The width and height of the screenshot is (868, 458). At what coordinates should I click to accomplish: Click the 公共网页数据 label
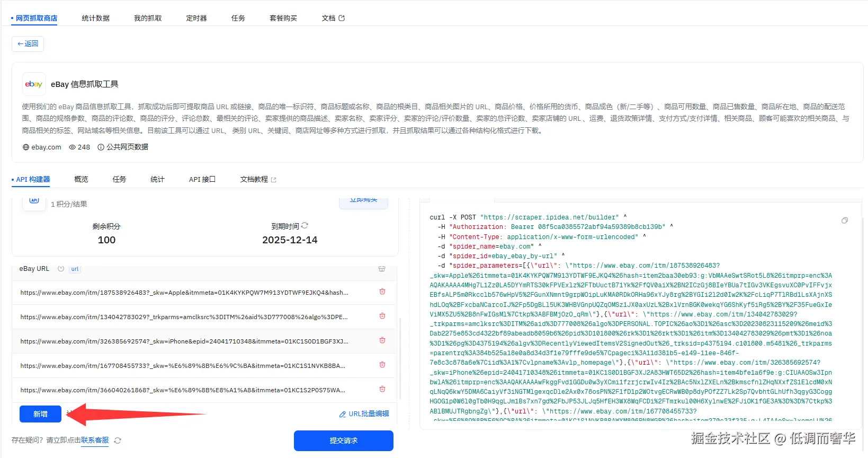pos(128,147)
